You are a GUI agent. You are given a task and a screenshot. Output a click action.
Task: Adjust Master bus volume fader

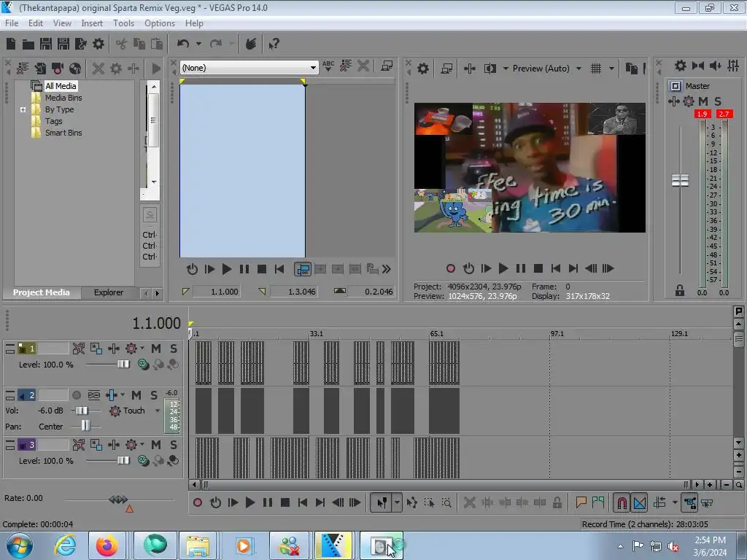(x=680, y=181)
